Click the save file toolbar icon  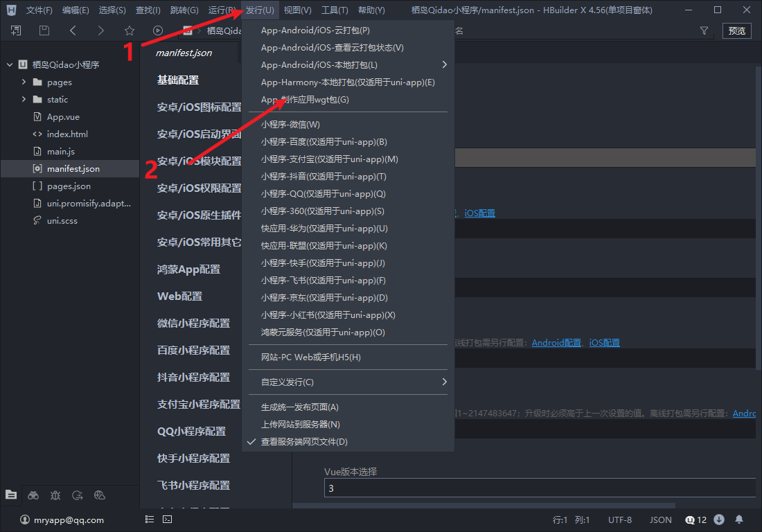(44, 30)
